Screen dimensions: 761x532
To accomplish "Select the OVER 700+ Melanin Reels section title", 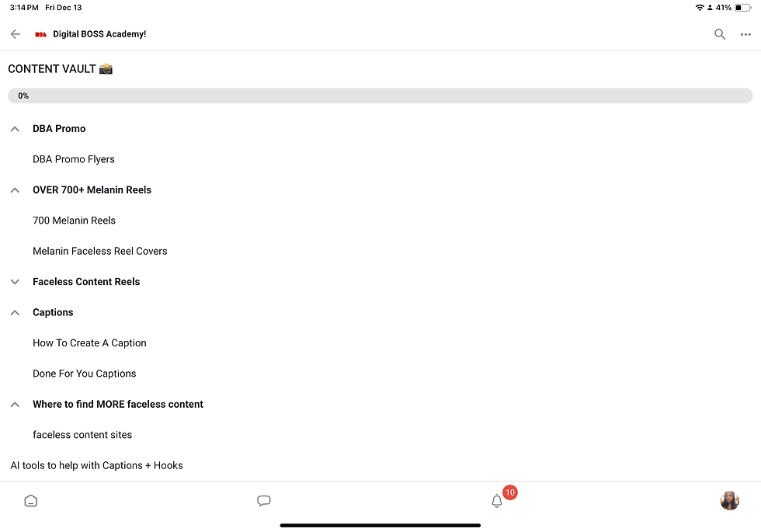I will click(92, 190).
